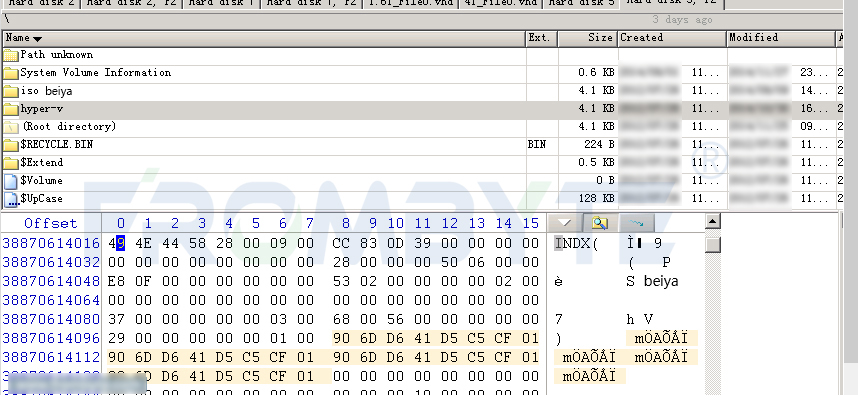Select the hyper-v folder name
The image size is (858, 395).
[42, 109]
